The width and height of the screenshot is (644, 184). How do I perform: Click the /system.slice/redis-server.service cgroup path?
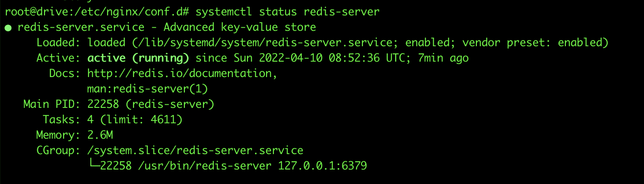click(195, 150)
